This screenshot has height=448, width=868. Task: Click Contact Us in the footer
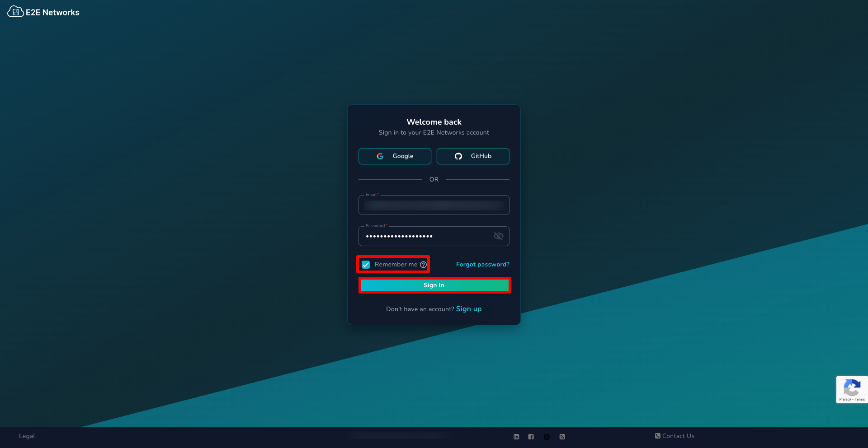pyautogui.click(x=675, y=436)
